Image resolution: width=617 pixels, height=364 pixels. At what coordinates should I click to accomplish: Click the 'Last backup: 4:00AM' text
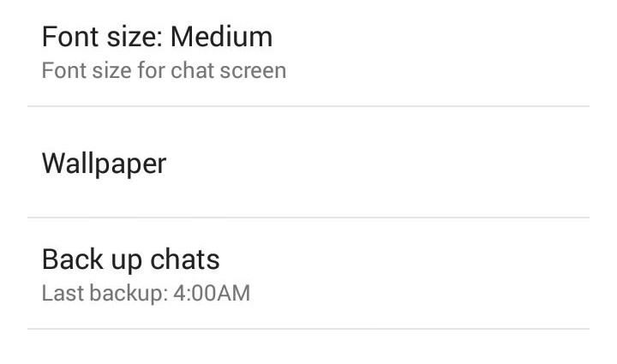pos(146,293)
